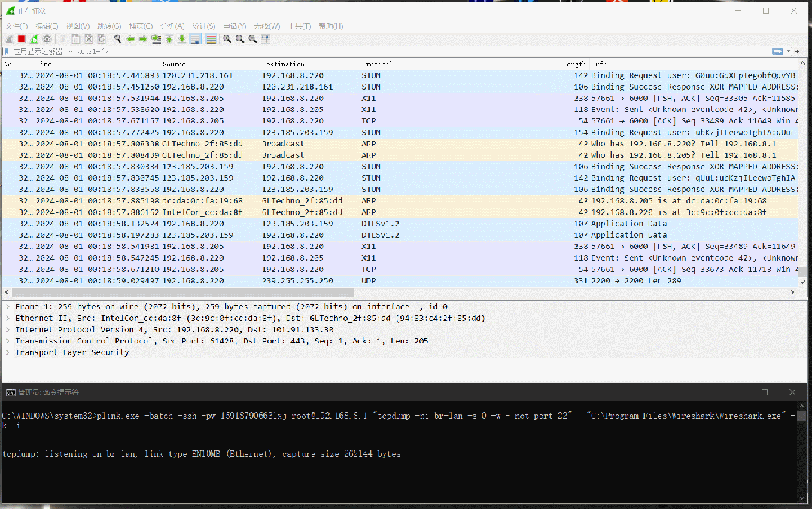The image size is (812, 509).
Task: Open the 帮助(H) Help menu
Action: coord(331,26)
